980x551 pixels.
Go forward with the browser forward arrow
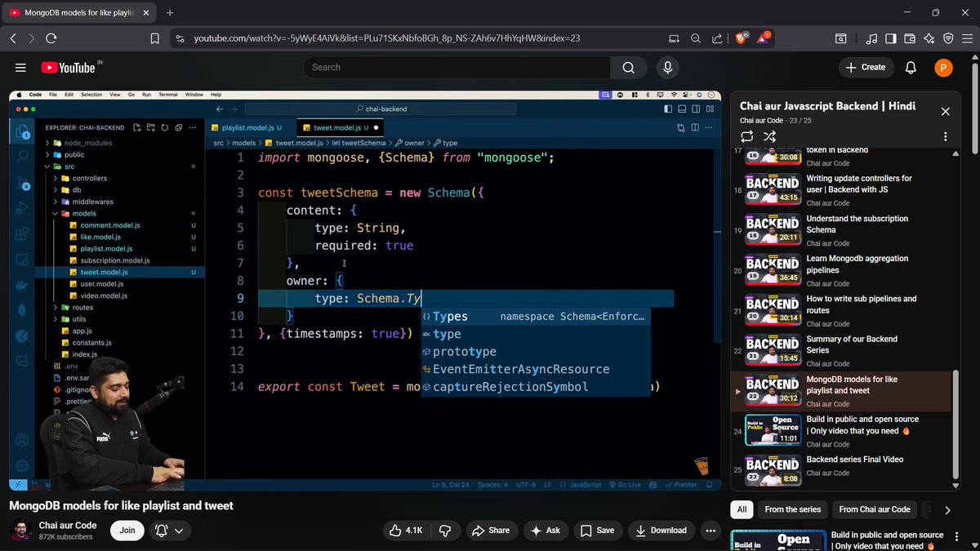coord(32,38)
